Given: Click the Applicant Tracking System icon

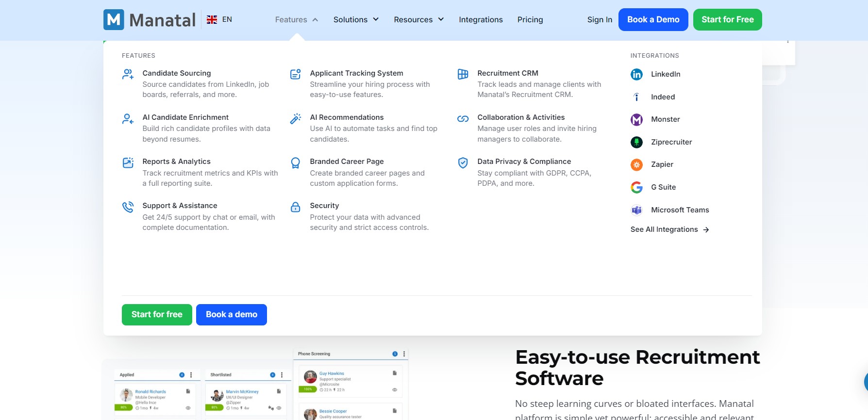Looking at the screenshot, I should (x=295, y=74).
